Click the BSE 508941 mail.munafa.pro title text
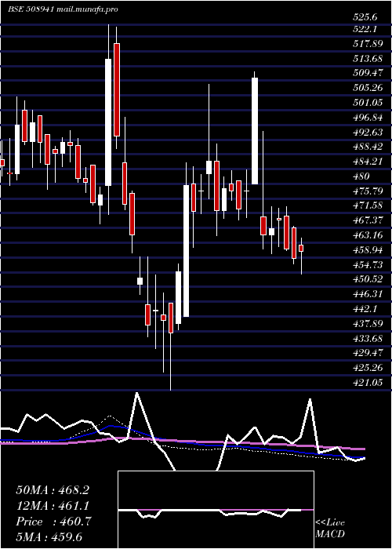The width and height of the screenshot is (392, 549). point(63,9)
